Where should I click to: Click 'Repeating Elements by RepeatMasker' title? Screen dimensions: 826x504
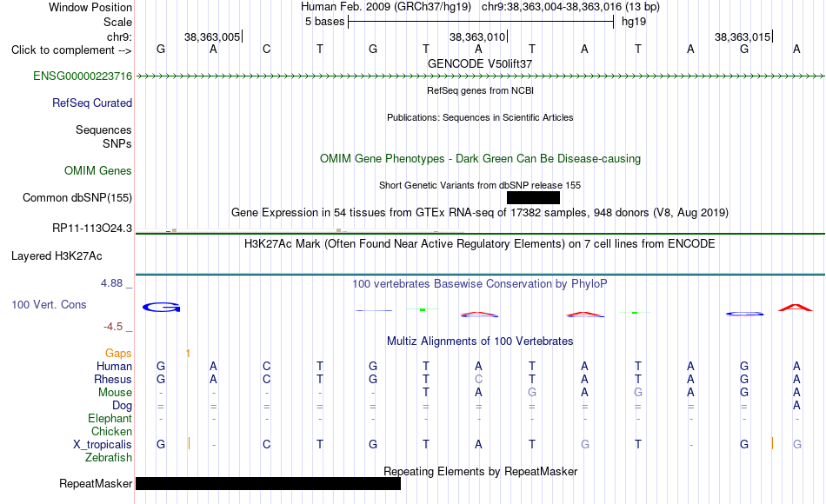click(x=480, y=471)
